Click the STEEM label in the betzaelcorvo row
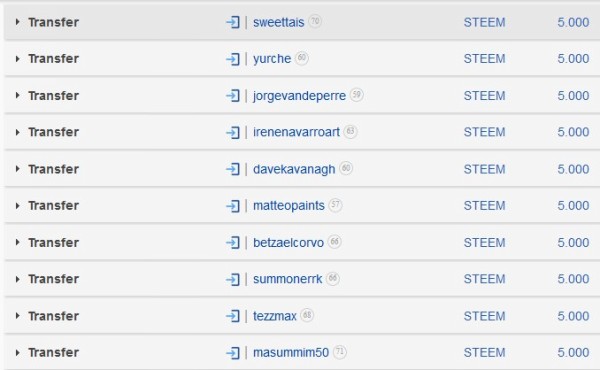 484,243
